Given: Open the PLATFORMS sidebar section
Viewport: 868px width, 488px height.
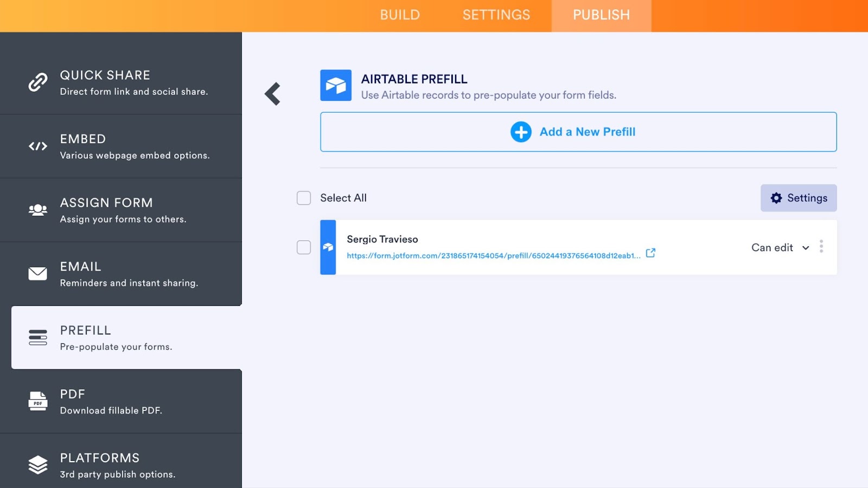Looking at the screenshot, I should (121, 461).
